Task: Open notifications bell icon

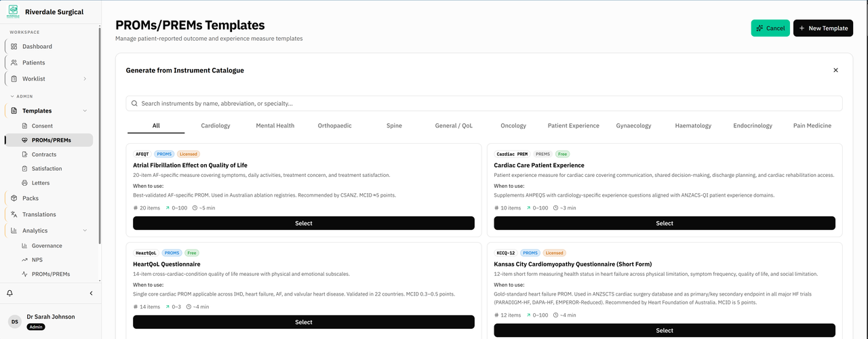Action: coord(10,293)
